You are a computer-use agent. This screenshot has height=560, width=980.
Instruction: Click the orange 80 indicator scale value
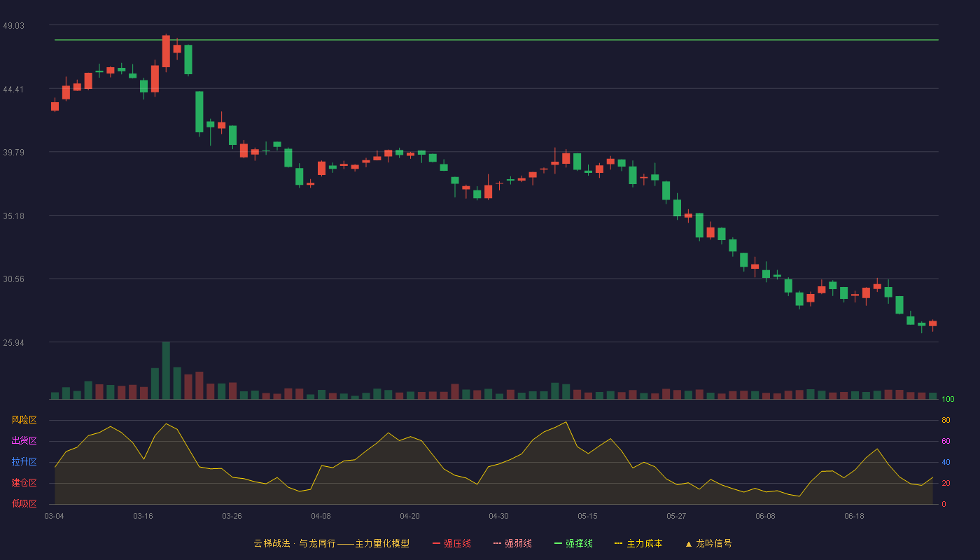click(x=946, y=420)
